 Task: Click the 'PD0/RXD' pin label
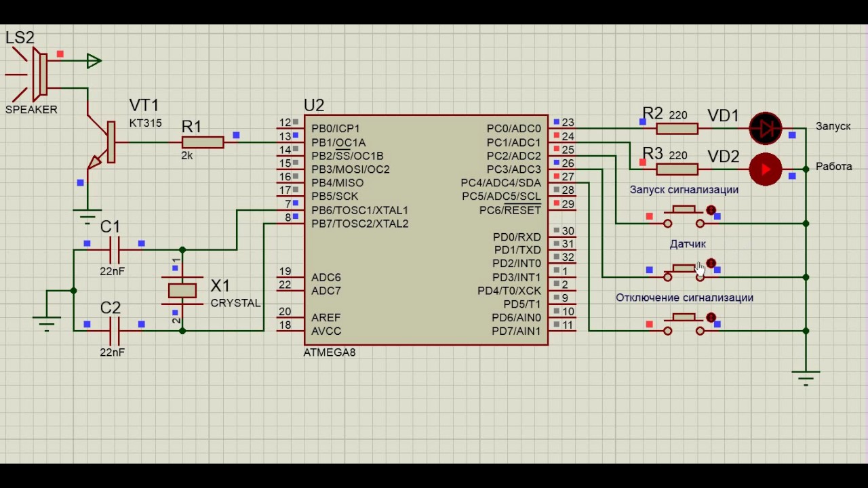(x=517, y=237)
